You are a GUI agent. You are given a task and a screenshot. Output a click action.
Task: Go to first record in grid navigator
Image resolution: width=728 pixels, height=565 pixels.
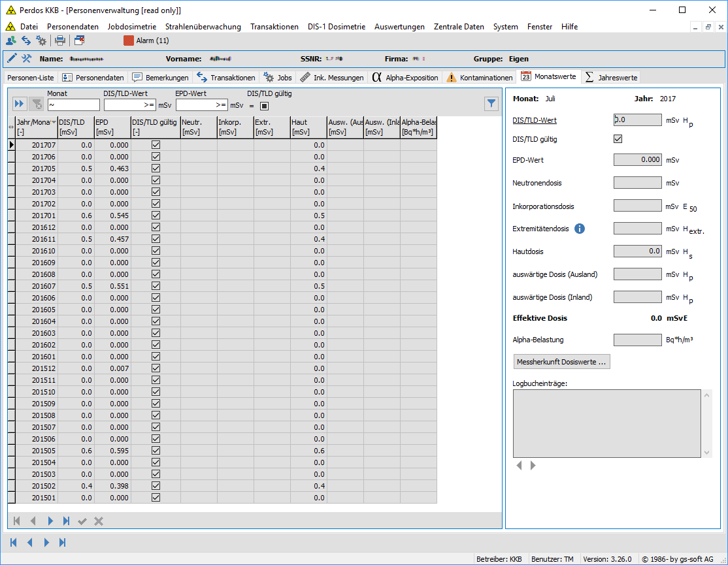coord(17,521)
